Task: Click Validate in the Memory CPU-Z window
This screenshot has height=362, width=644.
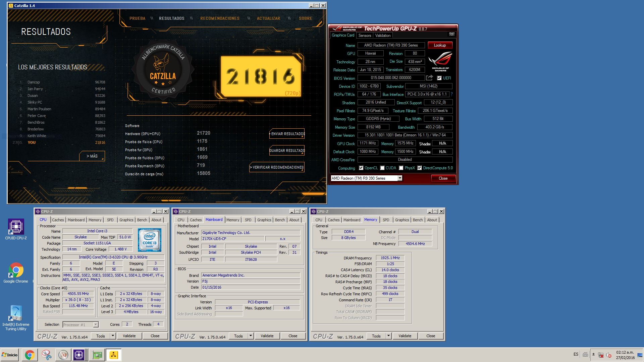Action: coord(405,336)
